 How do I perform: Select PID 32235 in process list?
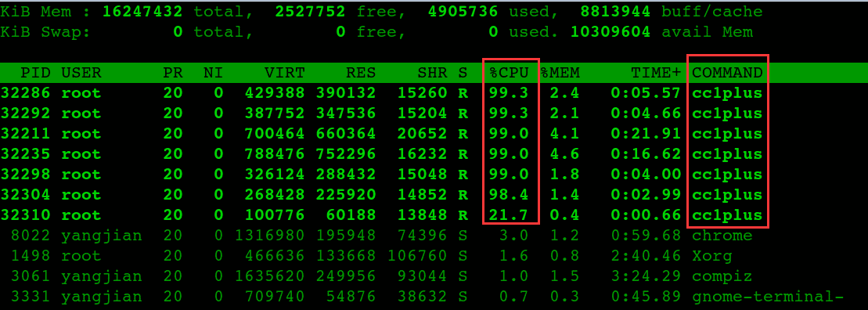(26, 154)
